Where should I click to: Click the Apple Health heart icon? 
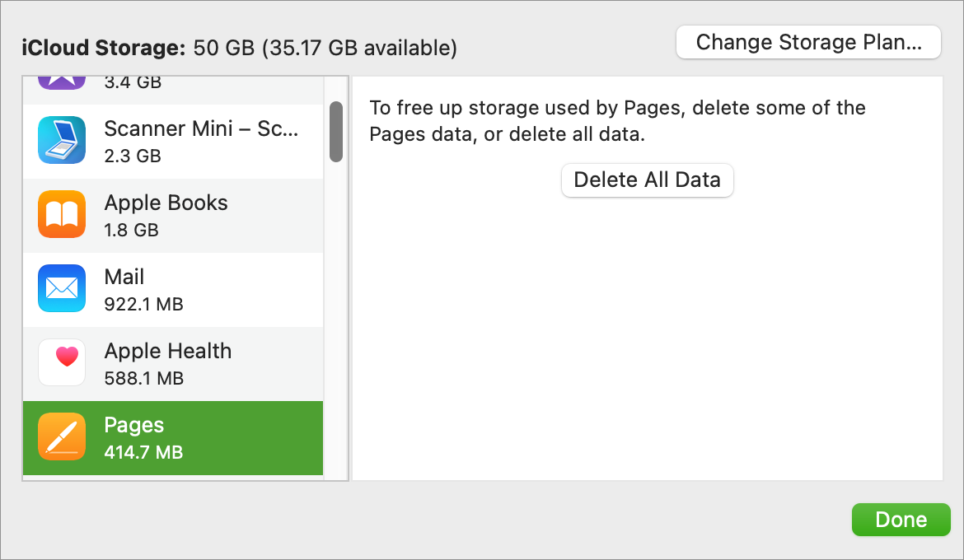click(x=62, y=362)
